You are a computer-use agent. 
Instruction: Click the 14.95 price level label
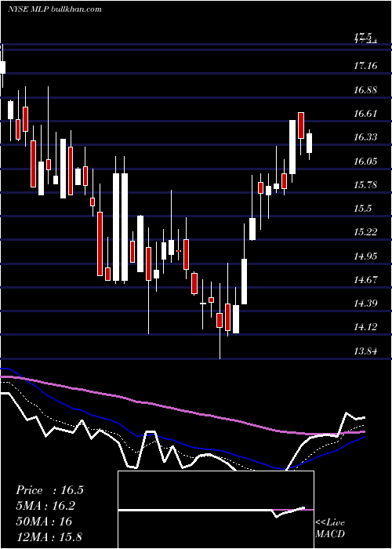click(365, 256)
